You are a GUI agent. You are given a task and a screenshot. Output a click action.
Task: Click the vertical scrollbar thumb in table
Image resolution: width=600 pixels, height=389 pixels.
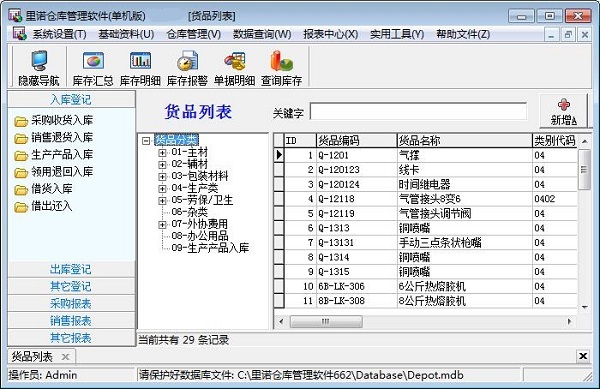tap(584, 169)
